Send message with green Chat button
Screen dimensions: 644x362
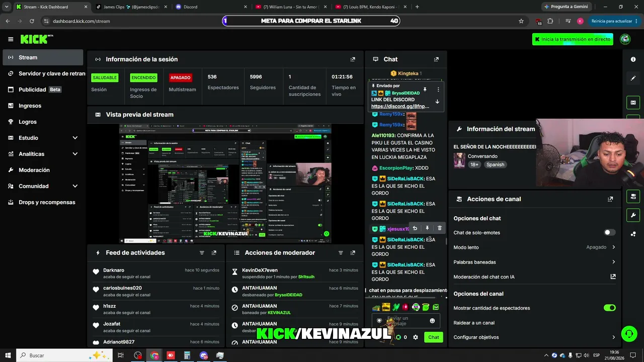click(434, 337)
